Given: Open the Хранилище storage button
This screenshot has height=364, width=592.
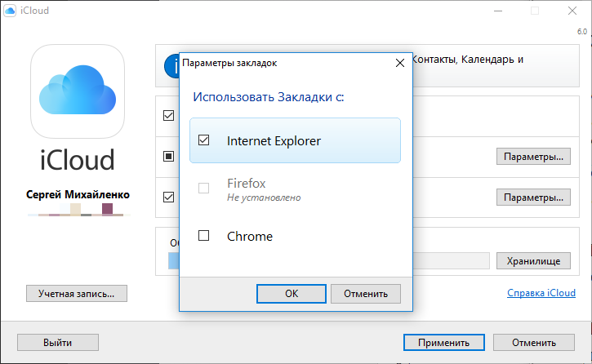Looking at the screenshot, I should click(533, 260).
